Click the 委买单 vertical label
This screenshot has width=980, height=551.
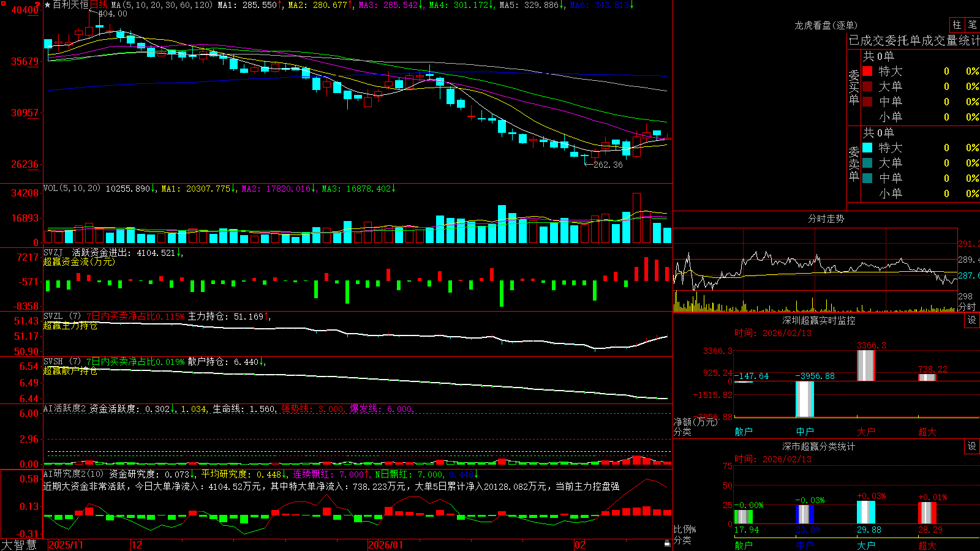pyautogui.click(x=854, y=88)
